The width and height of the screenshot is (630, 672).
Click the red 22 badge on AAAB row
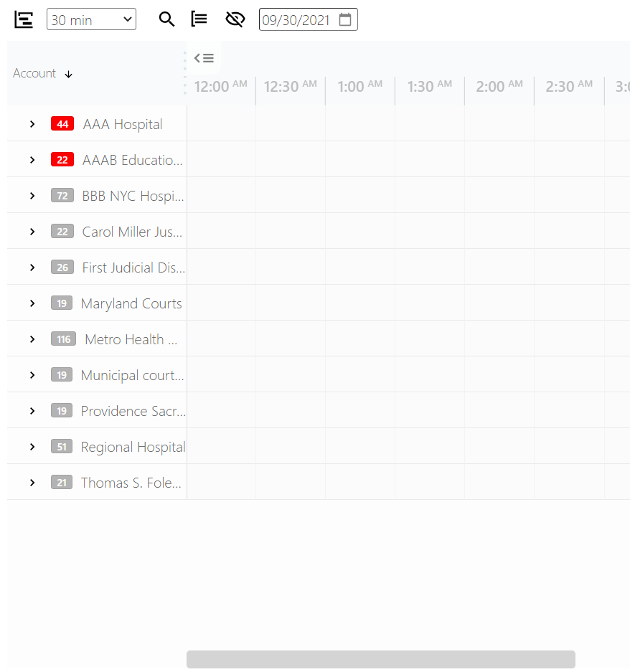pyautogui.click(x=62, y=160)
